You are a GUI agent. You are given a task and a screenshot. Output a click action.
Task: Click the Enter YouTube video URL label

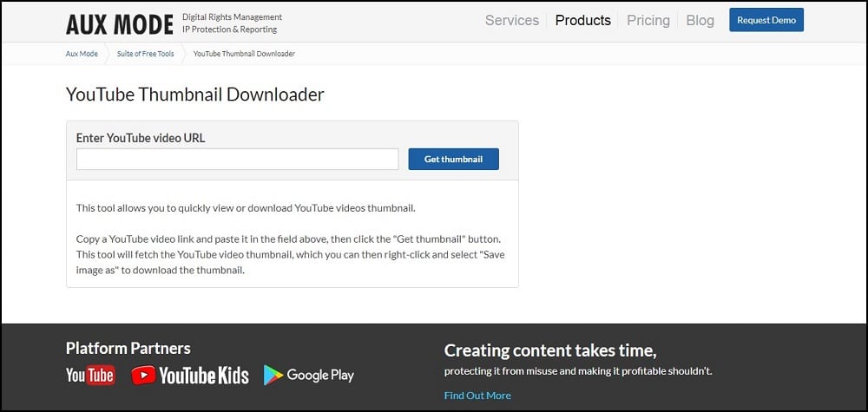141,138
